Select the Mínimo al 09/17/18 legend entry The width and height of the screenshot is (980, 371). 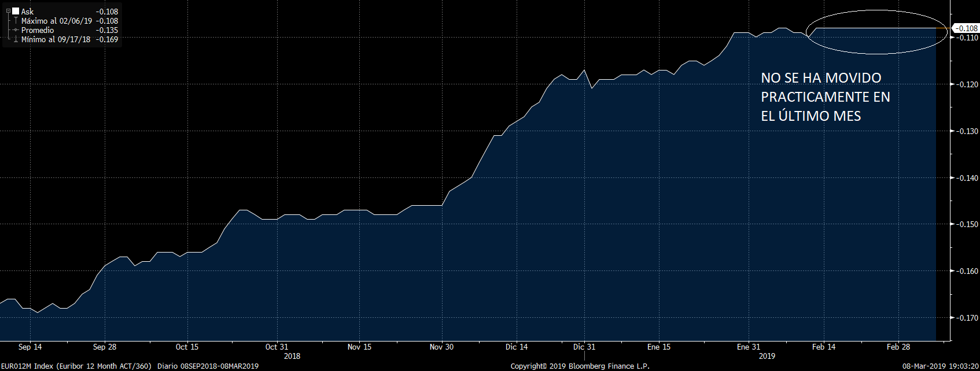click(x=56, y=39)
